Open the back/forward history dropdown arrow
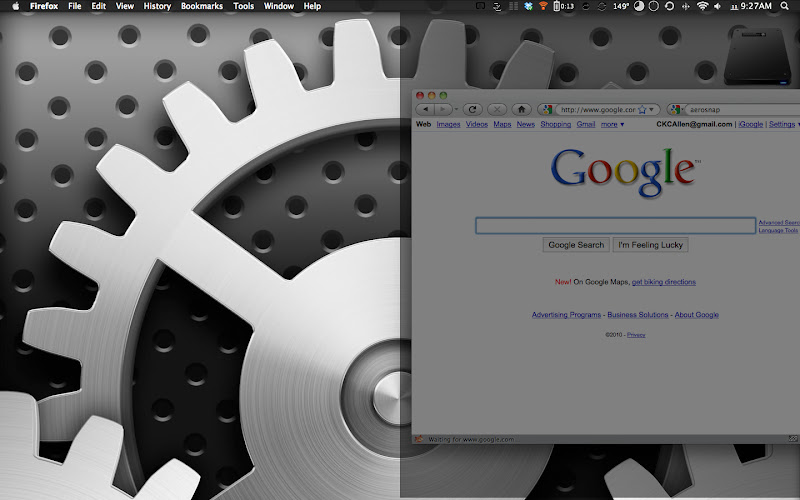The width and height of the screenshot is (800, 500). 456,109
